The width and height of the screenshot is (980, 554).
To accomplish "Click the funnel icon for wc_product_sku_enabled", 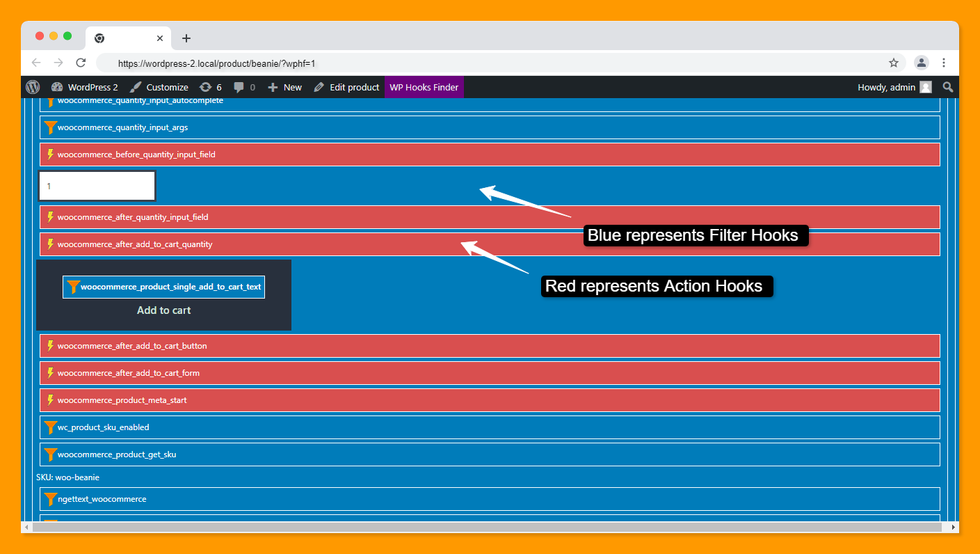I will (x=50, y=427).
